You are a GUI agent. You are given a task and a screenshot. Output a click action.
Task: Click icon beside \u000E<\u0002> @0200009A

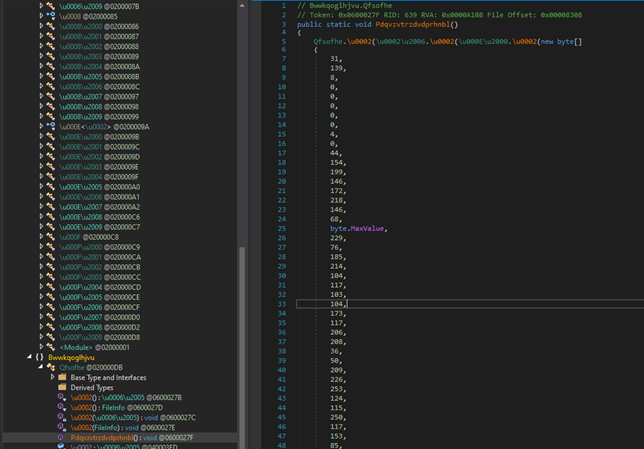point(50,127)
